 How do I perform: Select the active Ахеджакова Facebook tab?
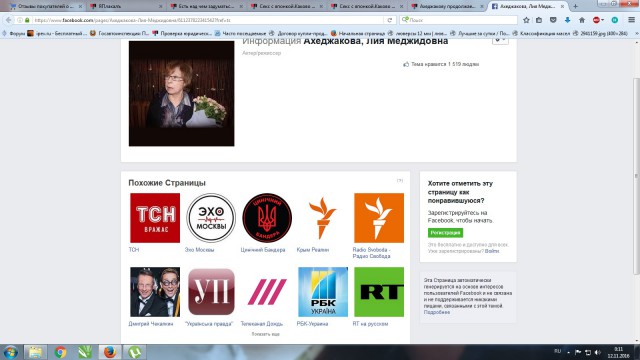tap(528, 7)
